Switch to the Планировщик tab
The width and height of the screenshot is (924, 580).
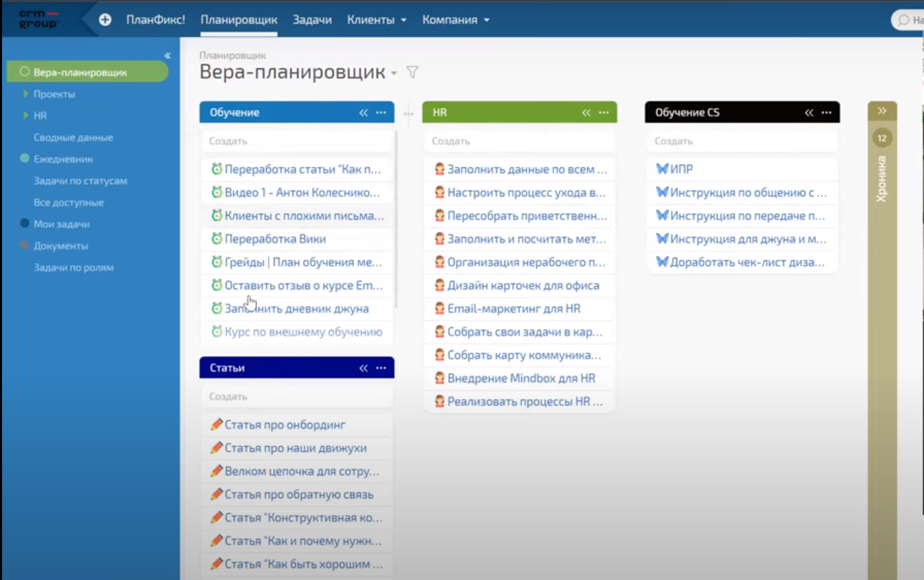tap(239, 20)
